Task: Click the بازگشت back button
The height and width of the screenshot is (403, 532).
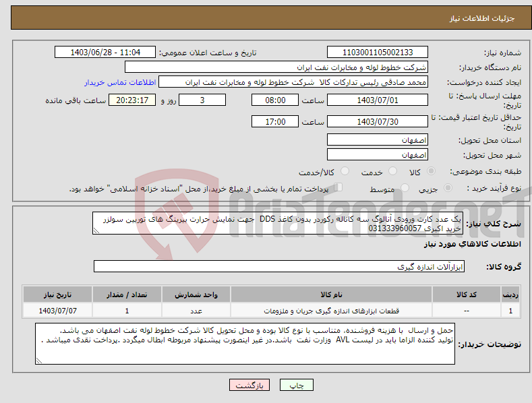Action: pyautogui.click(x=249, y=385)
